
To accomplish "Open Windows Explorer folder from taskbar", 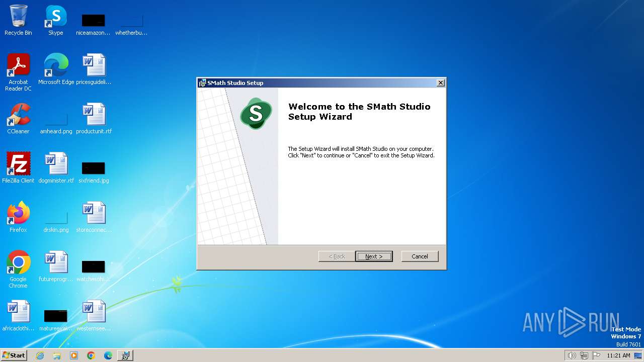I will pyautogui.click(x=57, y=355).
